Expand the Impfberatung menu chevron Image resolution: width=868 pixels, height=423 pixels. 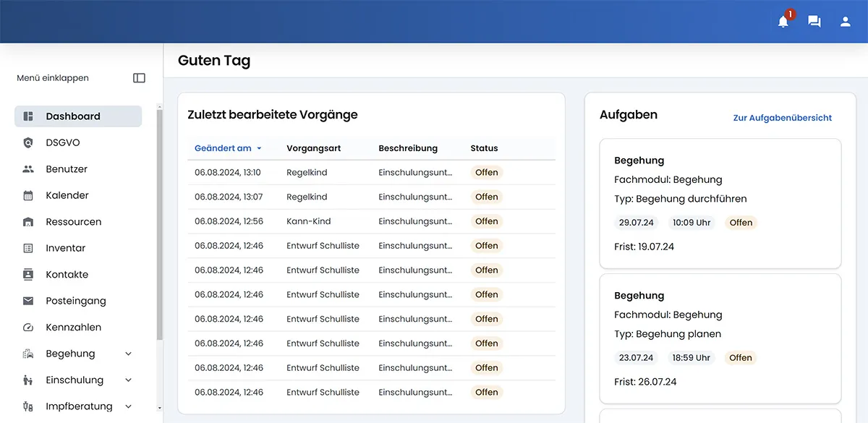pos(129,406)
